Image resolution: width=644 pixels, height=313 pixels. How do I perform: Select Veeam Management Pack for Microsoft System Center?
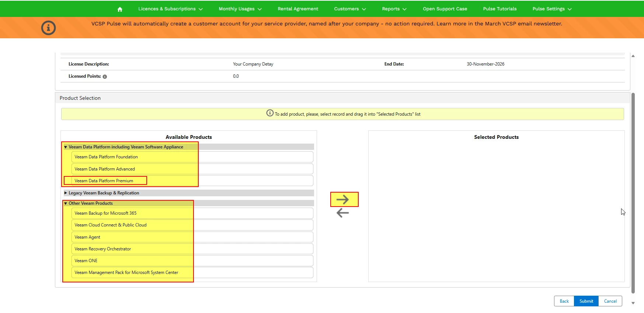192,272
